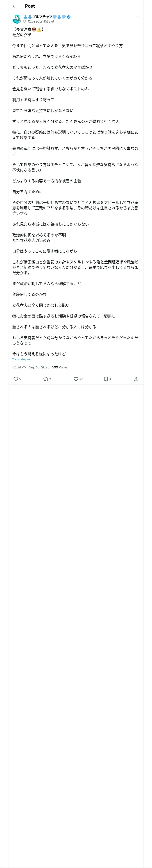Like the post with the heart icon
The image size is (152, 868).
(76, 379)
